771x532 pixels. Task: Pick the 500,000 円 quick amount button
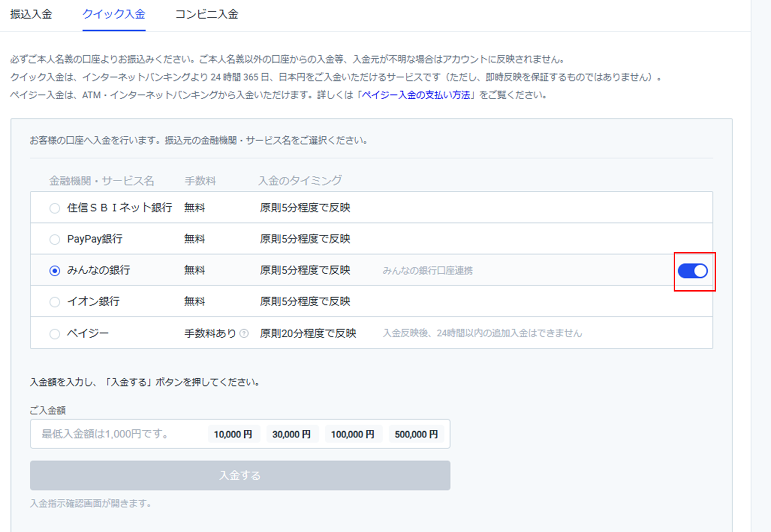(416, 434)
